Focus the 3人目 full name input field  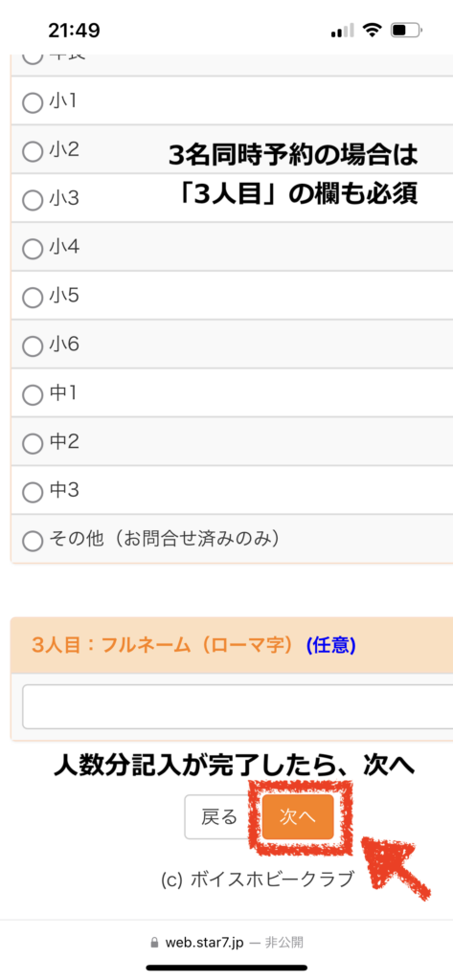[238, 707]
